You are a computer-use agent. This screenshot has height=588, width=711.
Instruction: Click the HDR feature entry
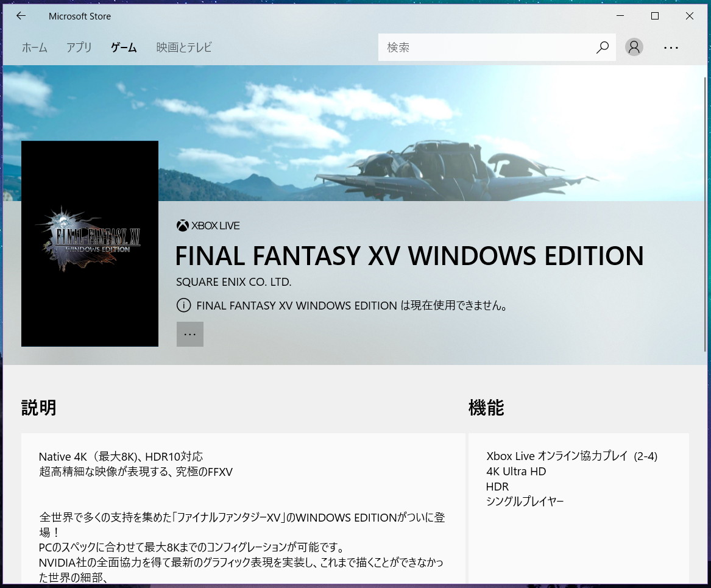pos(497,486)
